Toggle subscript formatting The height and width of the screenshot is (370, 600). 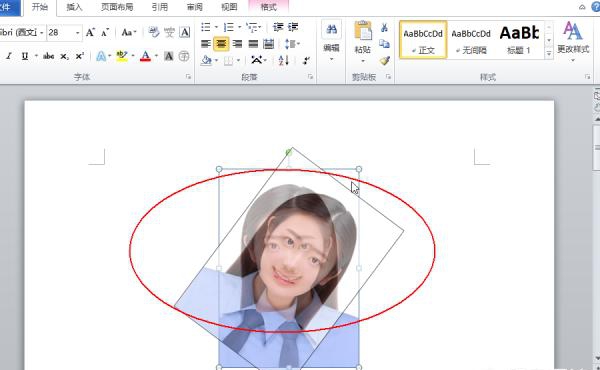(x=65, y=56)
